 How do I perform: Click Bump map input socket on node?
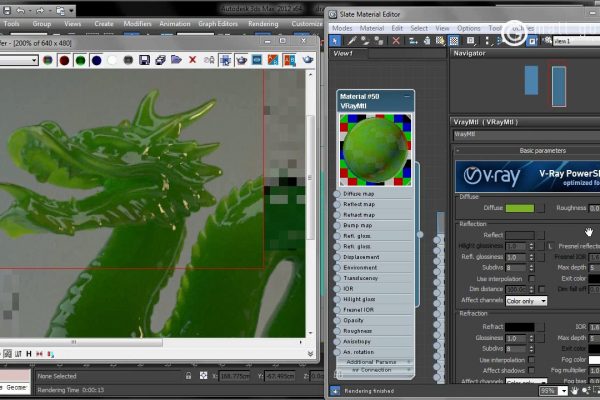click(x=337, y=225)
